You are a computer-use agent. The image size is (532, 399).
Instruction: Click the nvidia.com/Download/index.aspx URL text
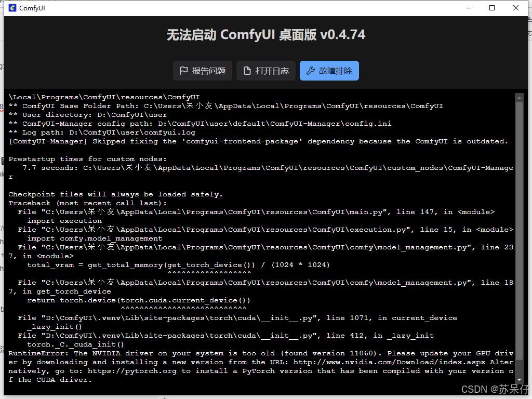click(390, 362)
